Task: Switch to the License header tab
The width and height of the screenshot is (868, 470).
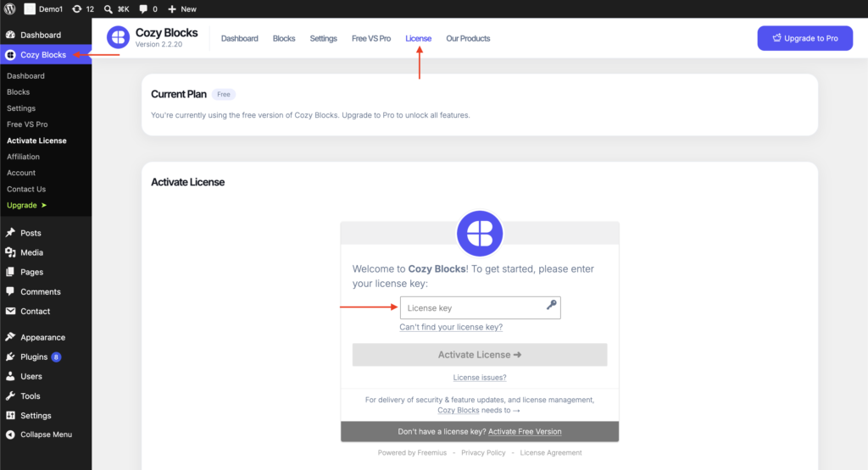Action: click(x=418, y=38)
